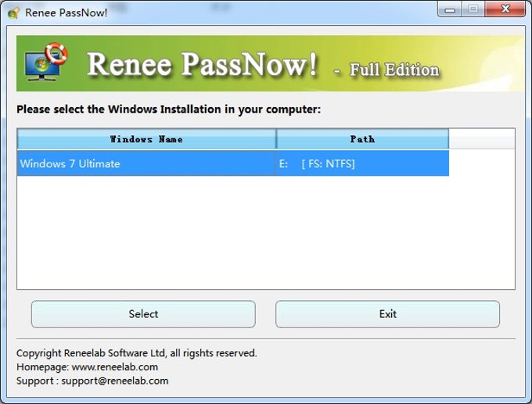532x404 pixels.
Task: Click the Path column header
Action: pos(362,139)
